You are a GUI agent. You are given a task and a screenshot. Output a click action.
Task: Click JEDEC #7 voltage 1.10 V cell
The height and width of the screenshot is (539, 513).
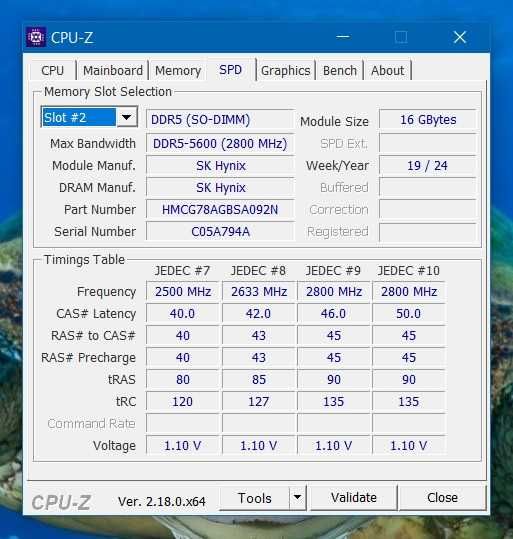183,446
